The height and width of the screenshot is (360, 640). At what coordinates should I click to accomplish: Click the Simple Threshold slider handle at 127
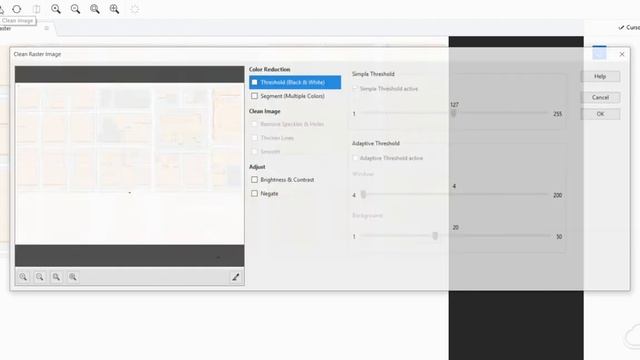pyautogui.click(x=453, y=113)
